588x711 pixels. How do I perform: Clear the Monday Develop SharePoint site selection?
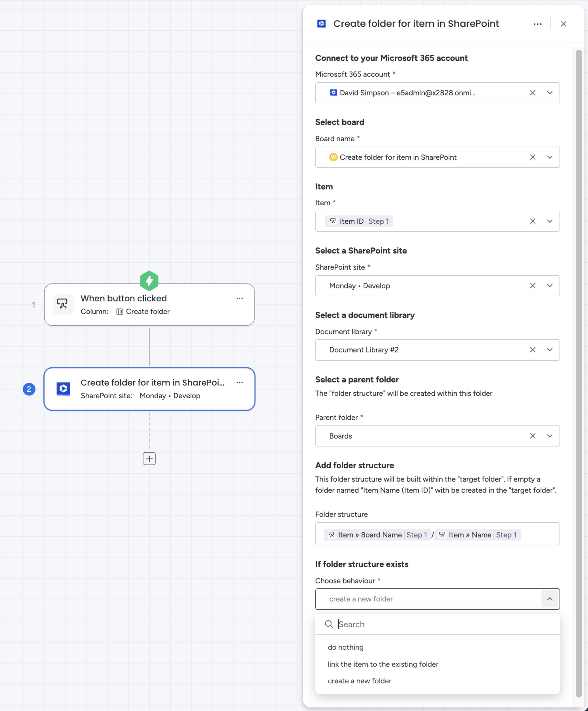coord(532,286)
